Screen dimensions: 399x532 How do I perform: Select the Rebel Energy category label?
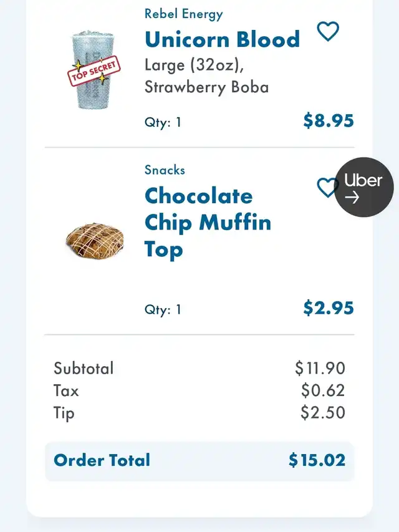click(x=183, y=14)
